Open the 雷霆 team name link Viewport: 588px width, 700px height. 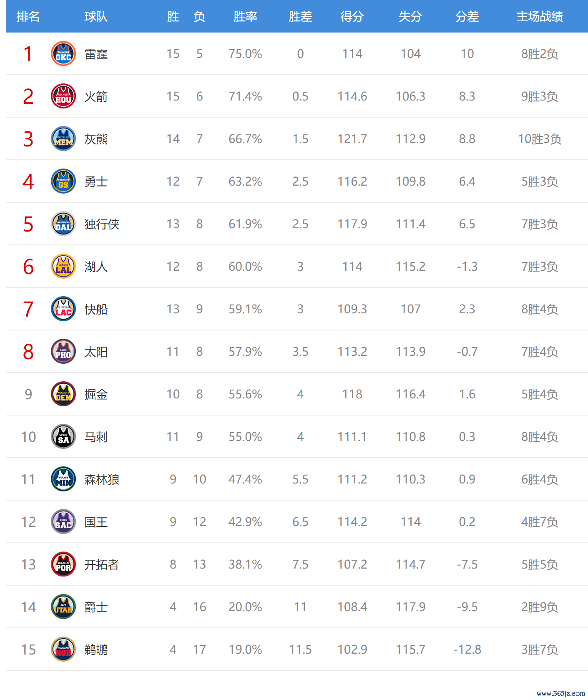click(x=96, y=54)
